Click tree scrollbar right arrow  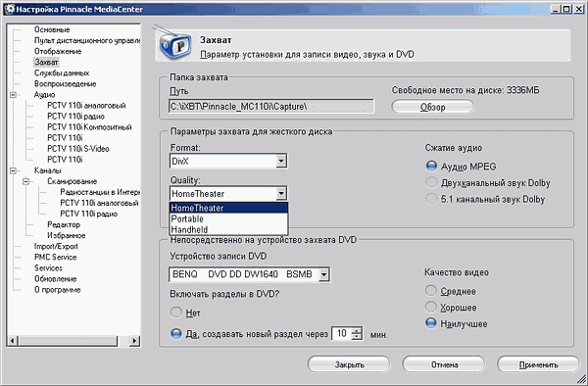click(134, 341)
